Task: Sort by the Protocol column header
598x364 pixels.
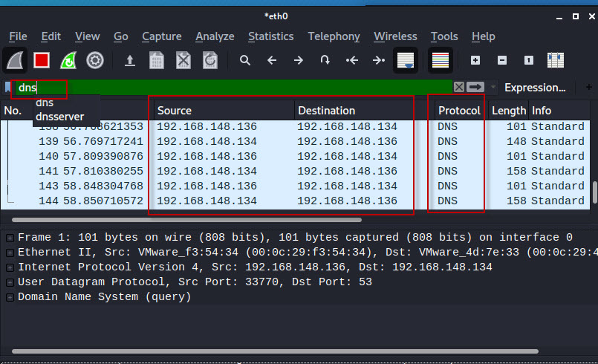Action: pos(461,111)
